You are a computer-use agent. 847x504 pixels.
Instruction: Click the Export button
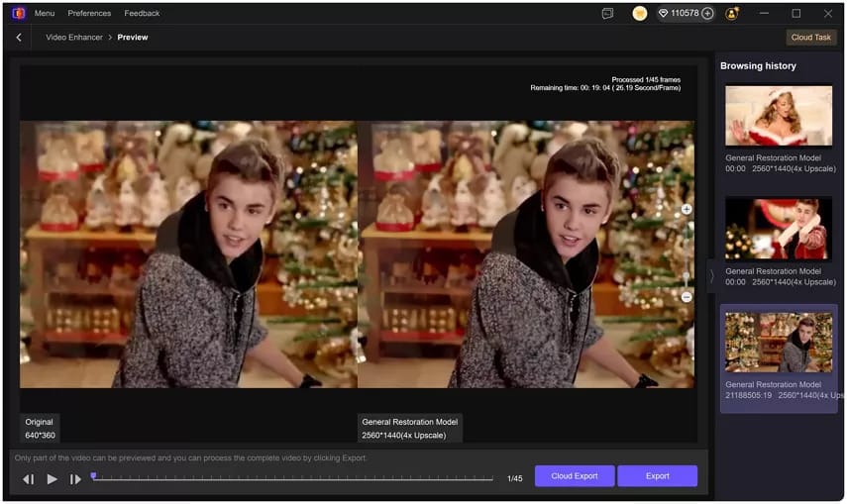click(x=658, y=476)
